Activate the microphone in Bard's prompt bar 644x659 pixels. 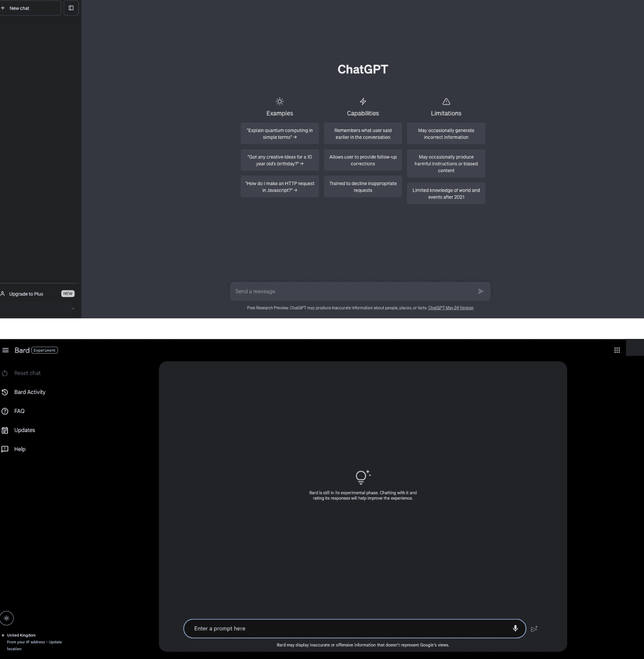click(x=515, y=628)
